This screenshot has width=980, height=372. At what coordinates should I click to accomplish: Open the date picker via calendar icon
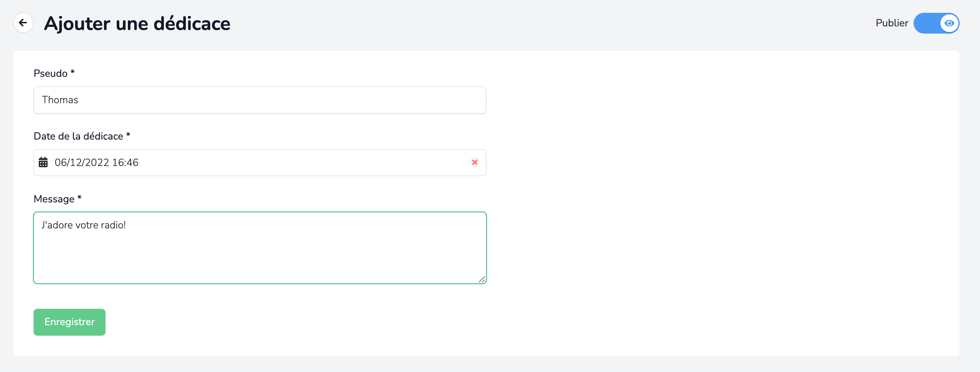pos(43,162)
